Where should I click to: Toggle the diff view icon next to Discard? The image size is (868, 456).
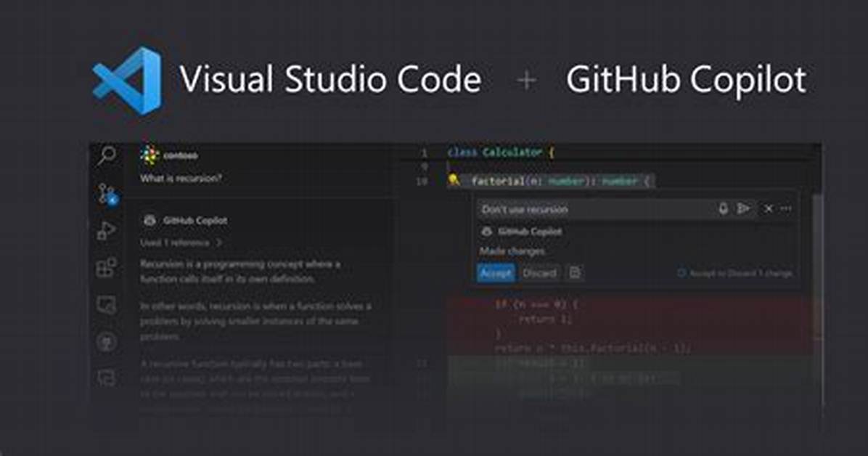pyautogui.click(x=576, y=272)
